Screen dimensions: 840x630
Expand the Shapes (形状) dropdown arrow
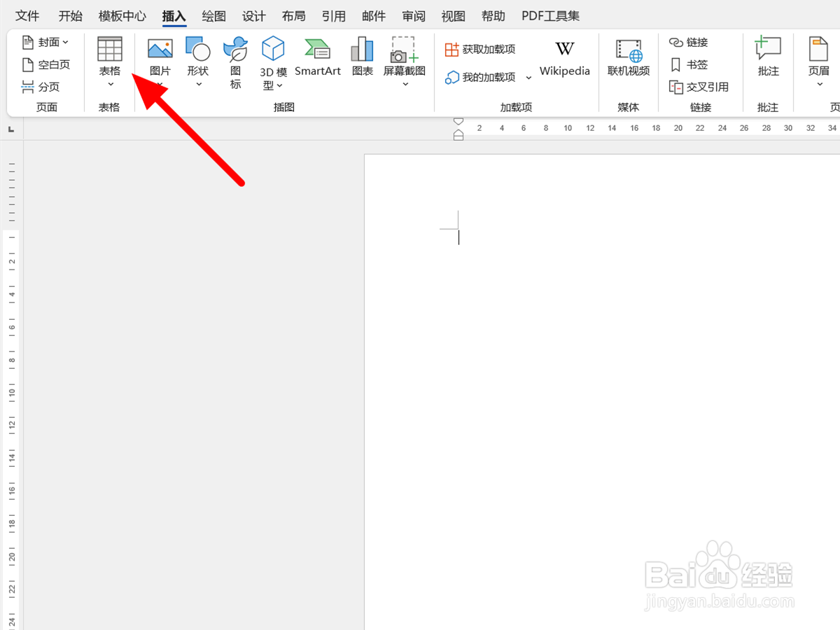199,85
